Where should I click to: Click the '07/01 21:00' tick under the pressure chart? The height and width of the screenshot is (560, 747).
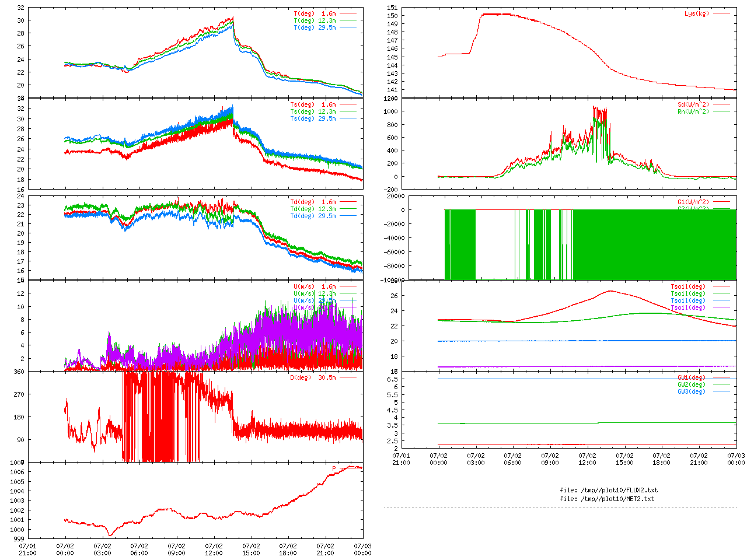coord(27,549)
